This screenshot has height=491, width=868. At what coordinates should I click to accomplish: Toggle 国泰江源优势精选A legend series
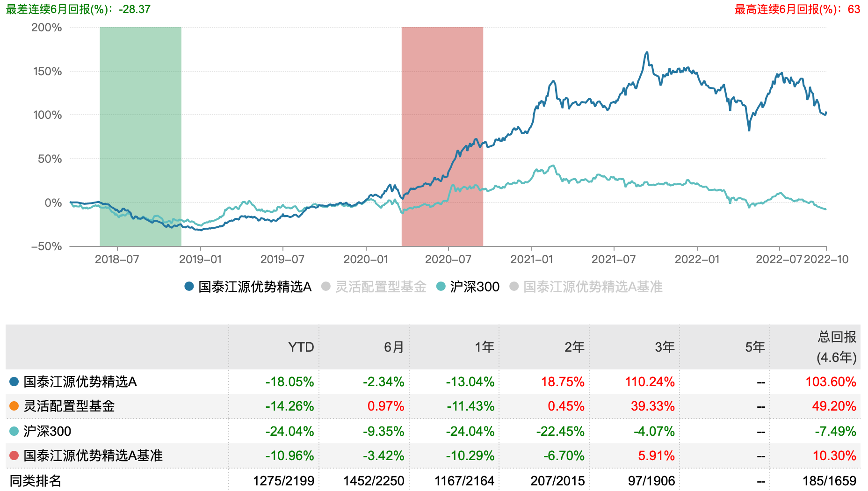click(248, 287)
